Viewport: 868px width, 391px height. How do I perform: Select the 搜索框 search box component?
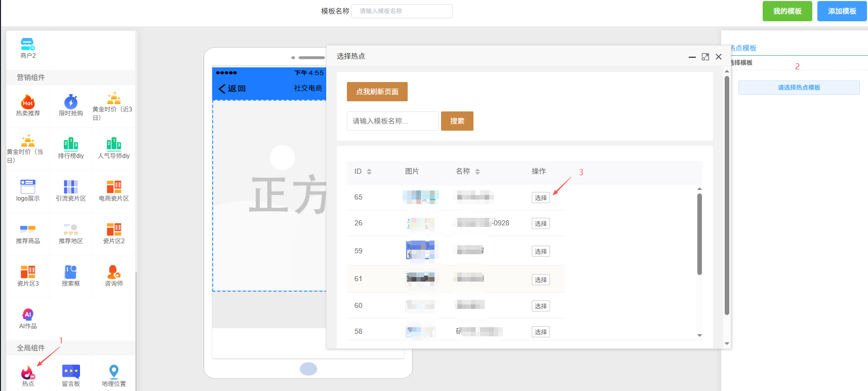click(71, 272)
